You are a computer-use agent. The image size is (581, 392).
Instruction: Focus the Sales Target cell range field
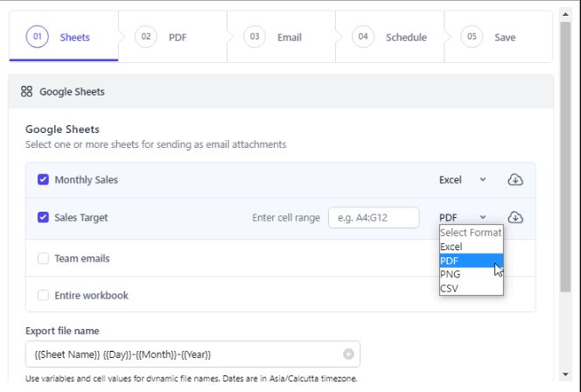coord(374,218)
